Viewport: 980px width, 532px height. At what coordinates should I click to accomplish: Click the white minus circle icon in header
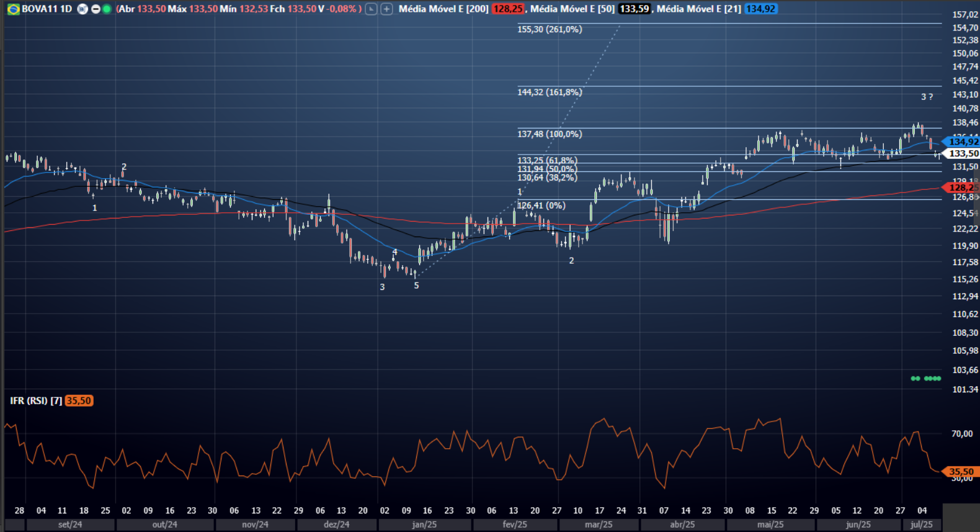[x=96, y=9]
